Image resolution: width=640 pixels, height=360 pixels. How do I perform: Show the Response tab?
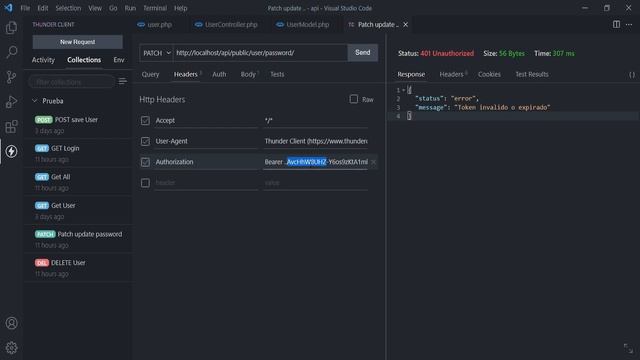(x=411, y=74)
